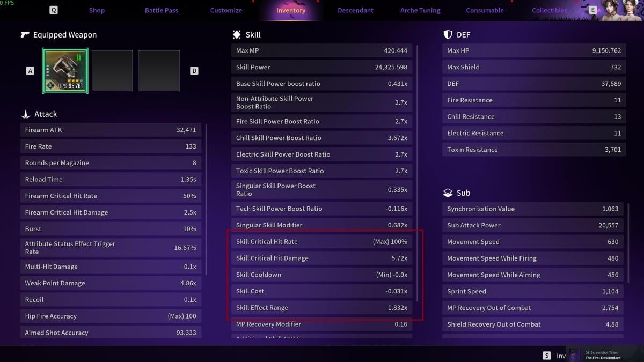This screenshot has height=362, width=644.
Task: Switch to the Descendant tab
Action: (355, 10)
